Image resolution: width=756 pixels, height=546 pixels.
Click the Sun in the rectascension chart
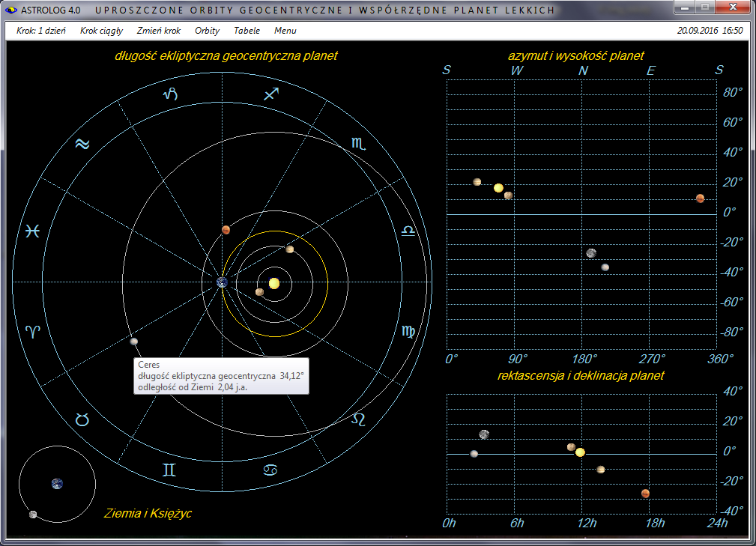click(x=581, y=452)
